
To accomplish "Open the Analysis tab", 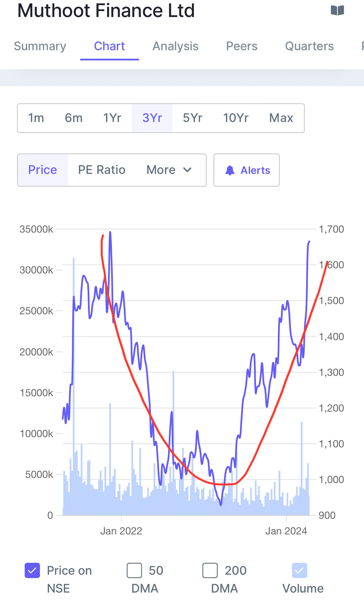I will (x=175, y=46).
